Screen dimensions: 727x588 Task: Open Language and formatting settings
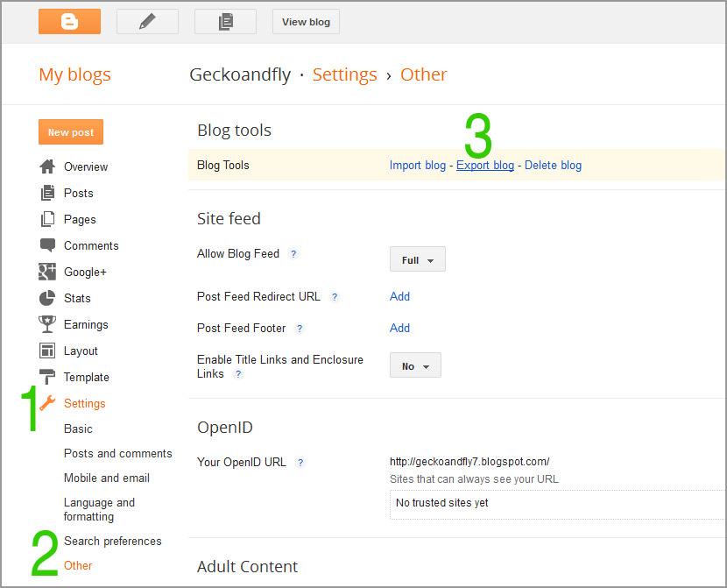[99, 510]
